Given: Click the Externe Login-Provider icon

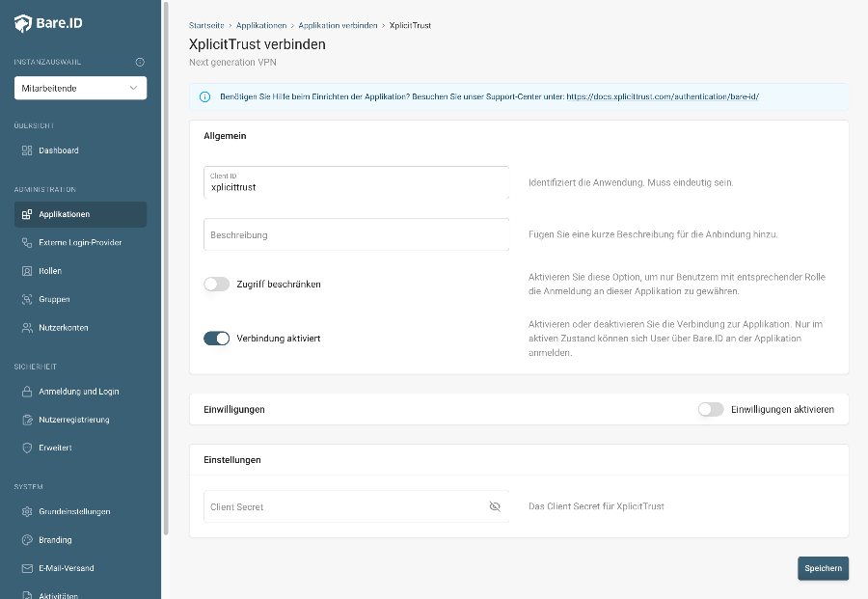Looking at the screenshot, I should pos(27,242).
